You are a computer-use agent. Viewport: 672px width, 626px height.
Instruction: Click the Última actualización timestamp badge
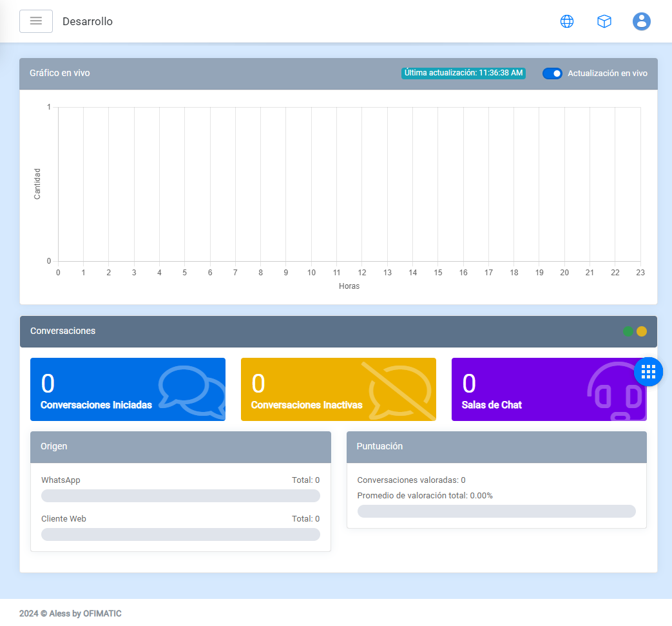[x=463, y=73]
